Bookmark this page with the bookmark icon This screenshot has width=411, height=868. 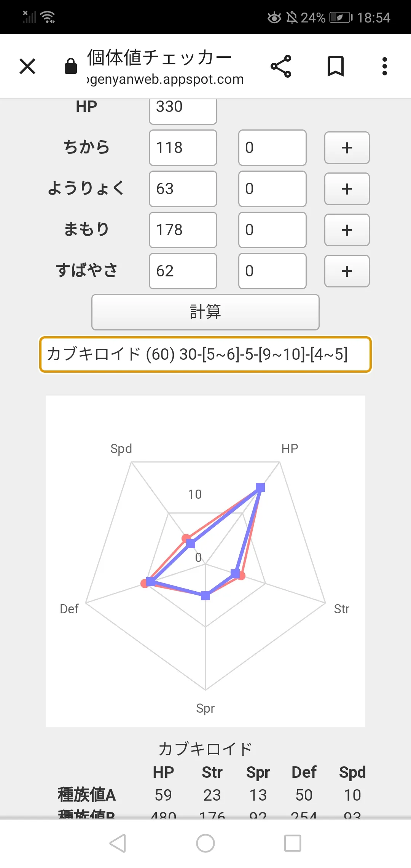336,66
